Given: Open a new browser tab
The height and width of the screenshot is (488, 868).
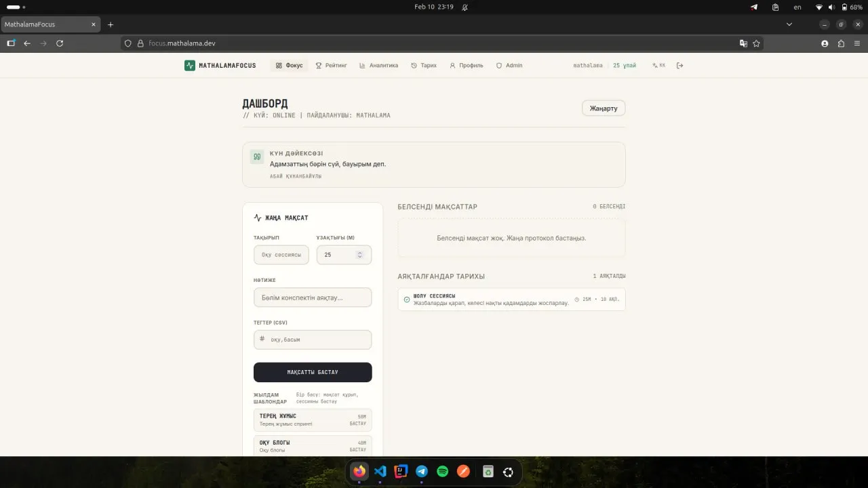Looking at the screenshot, I should [111, 24].
